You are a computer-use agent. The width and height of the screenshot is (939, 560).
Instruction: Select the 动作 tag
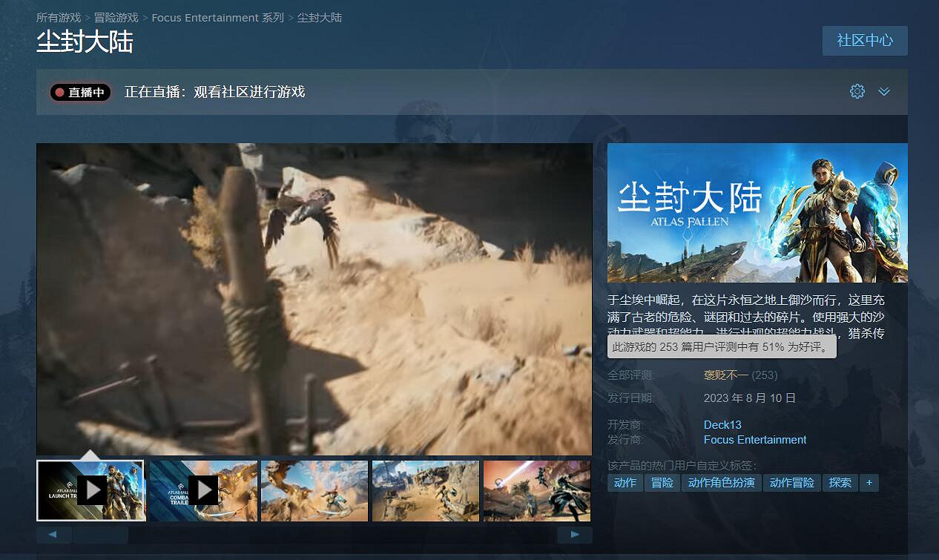625,483
